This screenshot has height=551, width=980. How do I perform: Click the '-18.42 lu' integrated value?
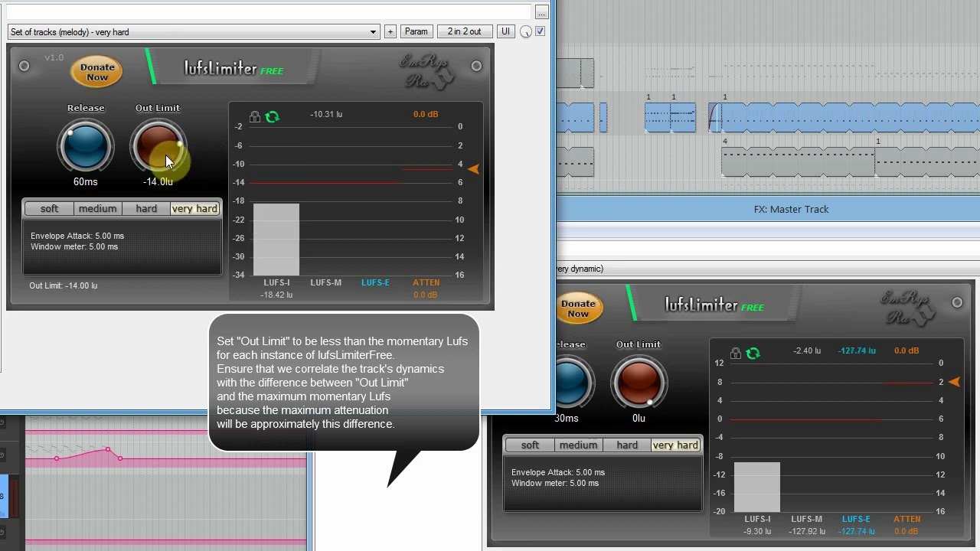tap(276, 295)
